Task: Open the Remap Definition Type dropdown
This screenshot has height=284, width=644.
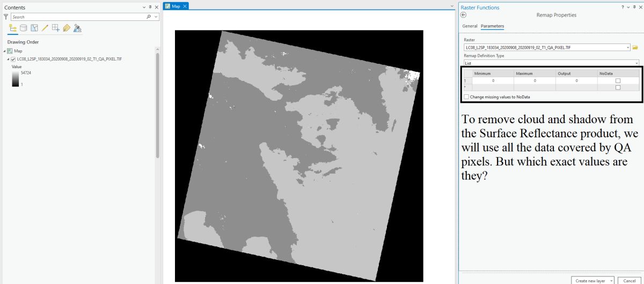Action: (x=636, y=63)
